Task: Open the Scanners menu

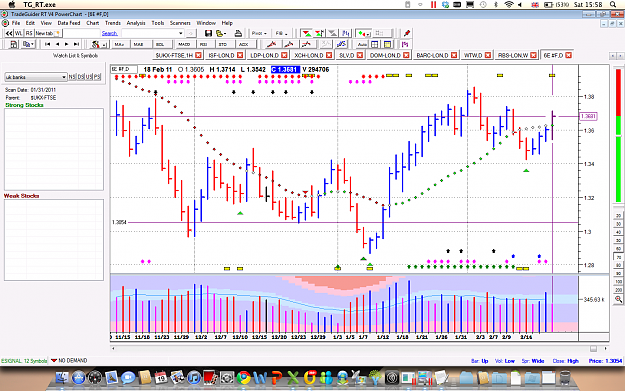Action: click(x=180, y=23)
